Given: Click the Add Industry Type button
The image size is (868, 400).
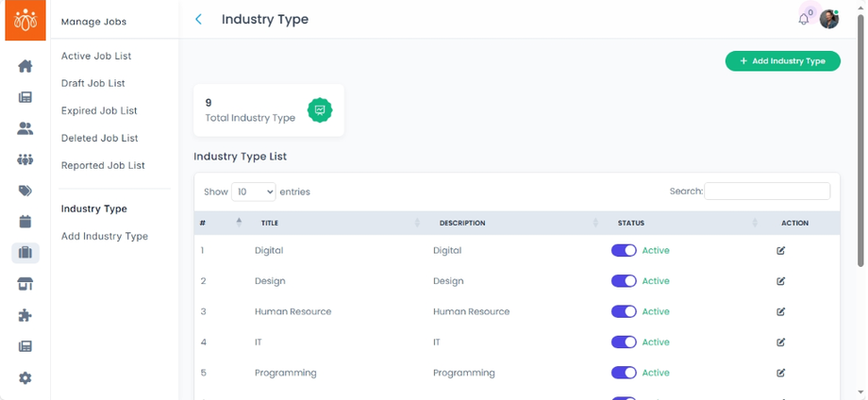Looking at the screenshot, I should [782, 61].
